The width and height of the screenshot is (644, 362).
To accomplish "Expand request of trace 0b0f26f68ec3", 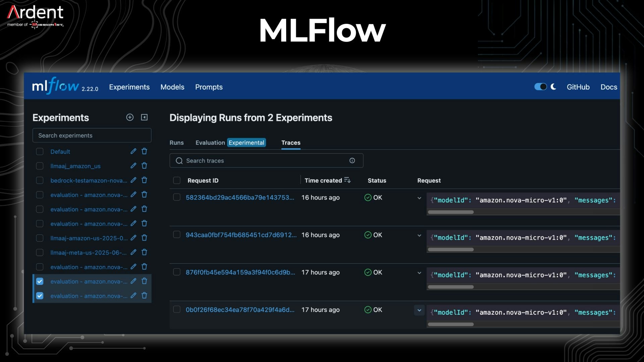I will 419,310.
